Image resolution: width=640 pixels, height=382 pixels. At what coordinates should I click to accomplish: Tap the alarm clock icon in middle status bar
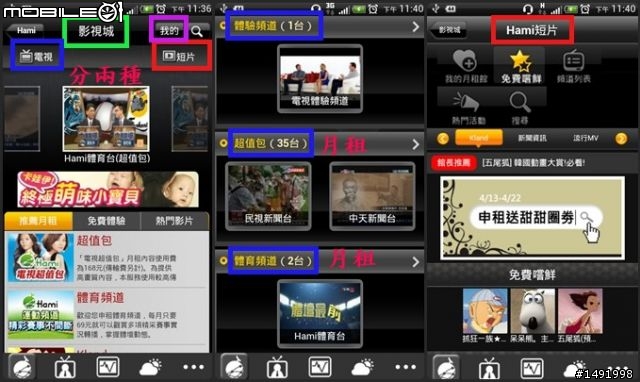[x=372, y=9]
